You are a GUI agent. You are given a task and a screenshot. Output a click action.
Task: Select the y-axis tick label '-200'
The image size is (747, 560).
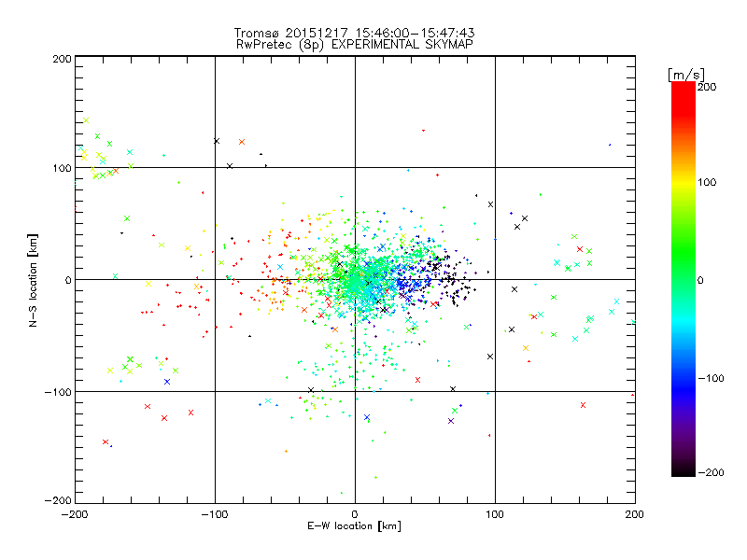click(58, 501)
